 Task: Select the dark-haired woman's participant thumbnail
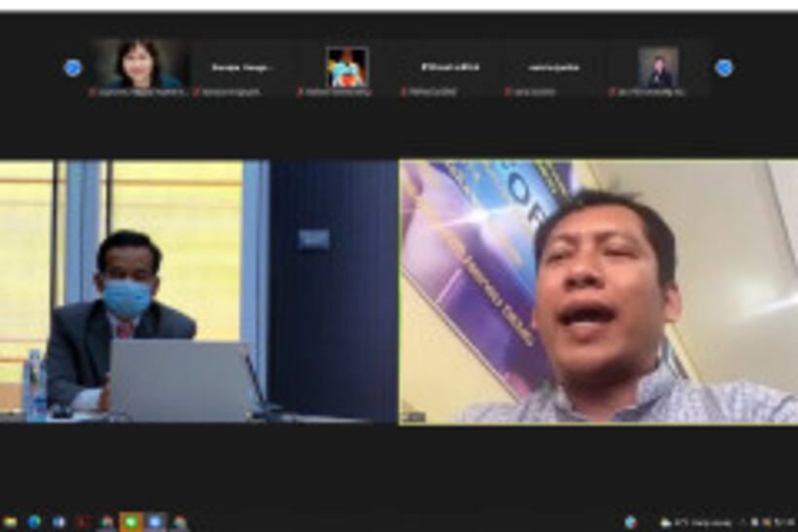pyautogui.click(x=139, y=64)
